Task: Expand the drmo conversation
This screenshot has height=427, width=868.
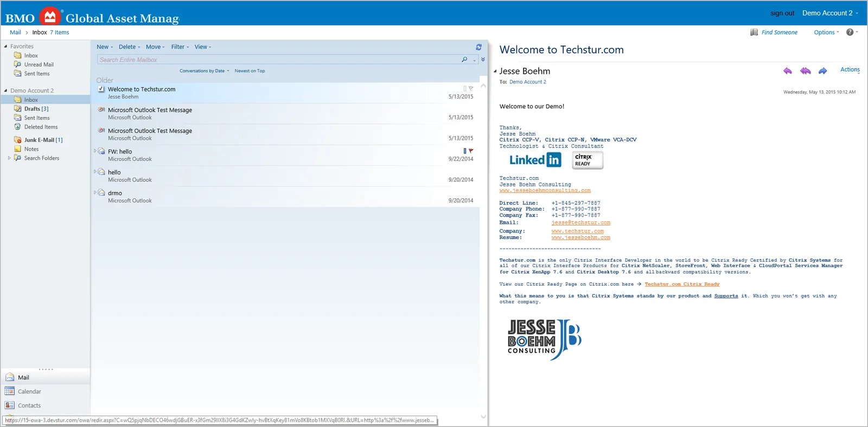Action: pyautogui.click(x=95, y=192)
